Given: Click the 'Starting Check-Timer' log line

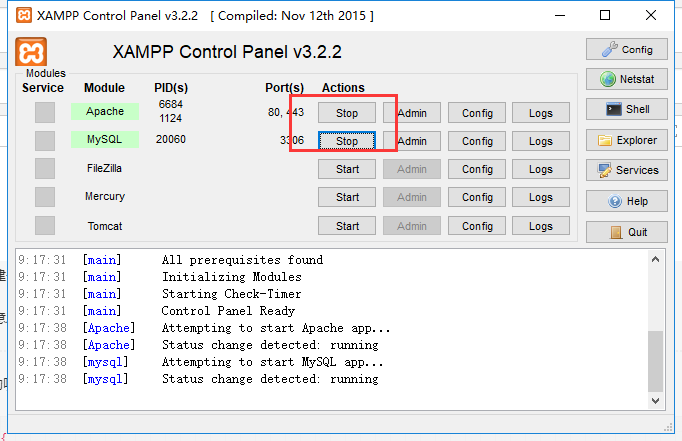Looking at the screenshot, I should tap(231, 294).
